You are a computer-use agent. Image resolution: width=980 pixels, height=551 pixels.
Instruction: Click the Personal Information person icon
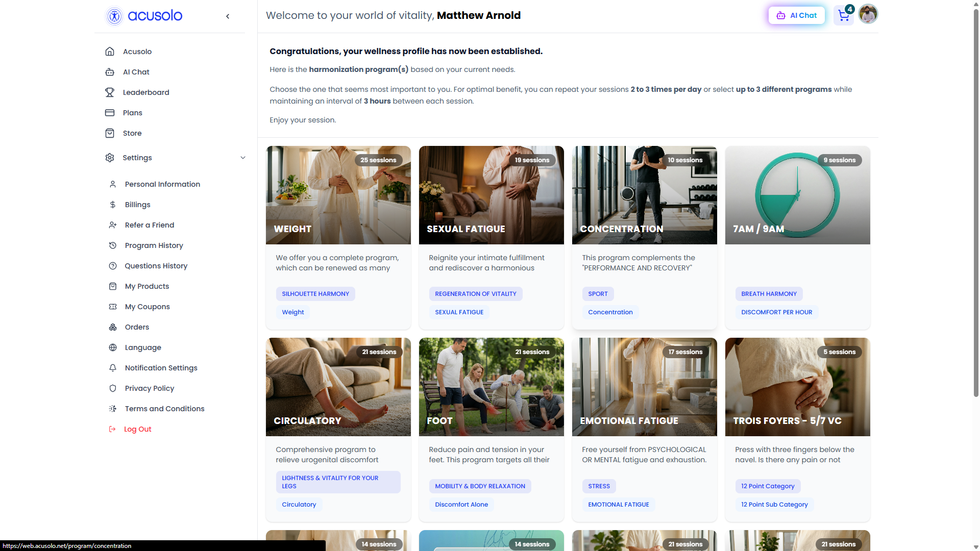click(x=113, y=184)
